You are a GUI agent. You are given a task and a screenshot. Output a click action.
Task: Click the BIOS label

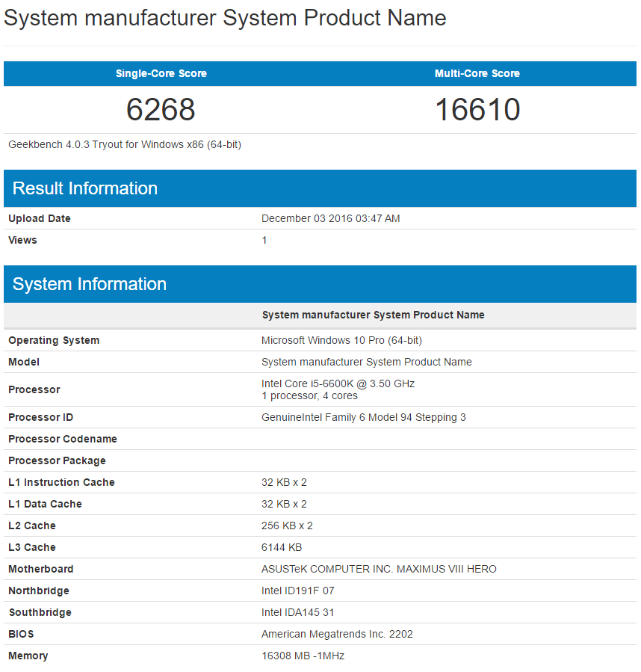(21, 635)
